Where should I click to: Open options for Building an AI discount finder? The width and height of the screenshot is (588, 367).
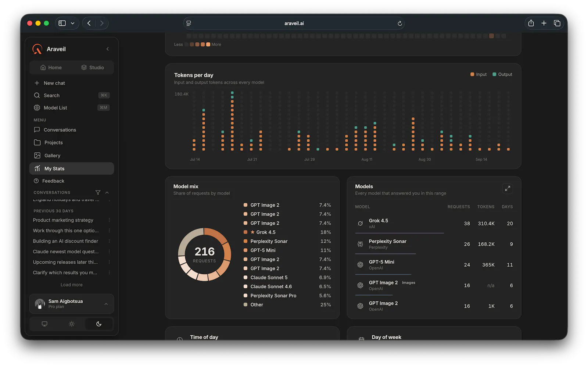(x=109, y=241)
